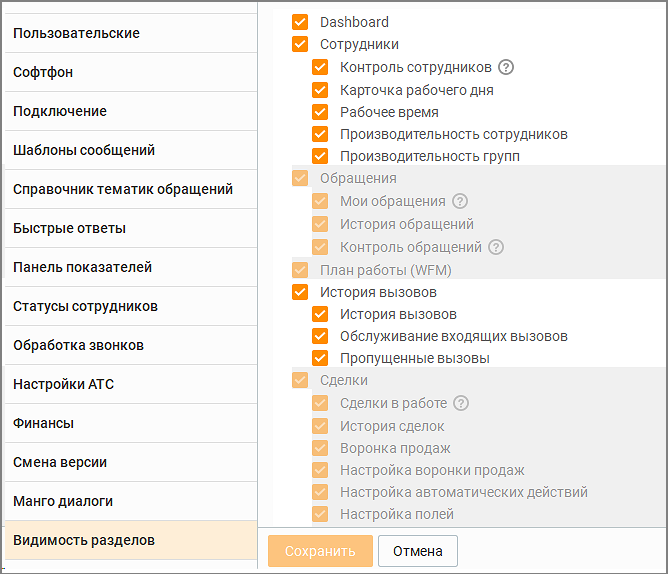Click the Dashboard label text
The image size is (668, 574).
coord(354,22)
